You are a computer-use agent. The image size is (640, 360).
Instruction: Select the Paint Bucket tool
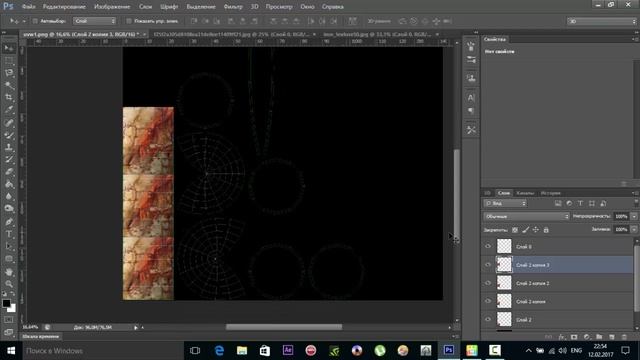click(9, 184)
